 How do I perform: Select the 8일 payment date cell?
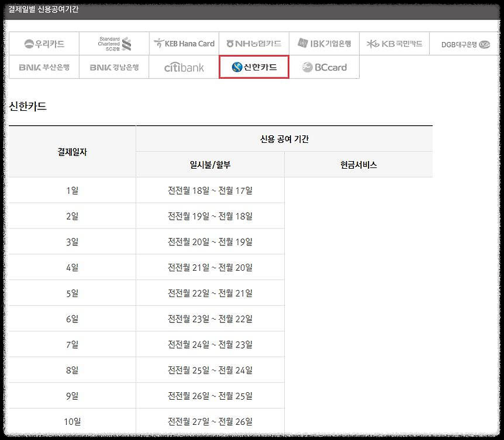click(x=72, y=370)
